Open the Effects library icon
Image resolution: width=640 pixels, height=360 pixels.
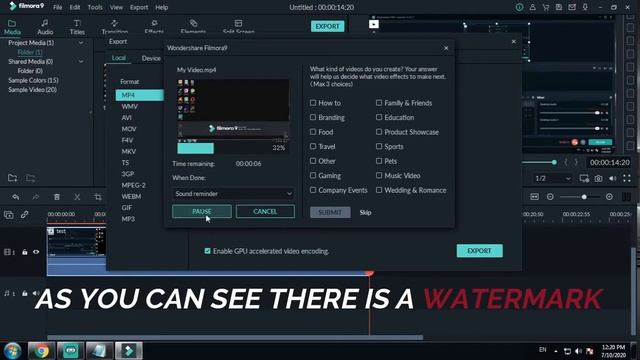pos(154,23)
